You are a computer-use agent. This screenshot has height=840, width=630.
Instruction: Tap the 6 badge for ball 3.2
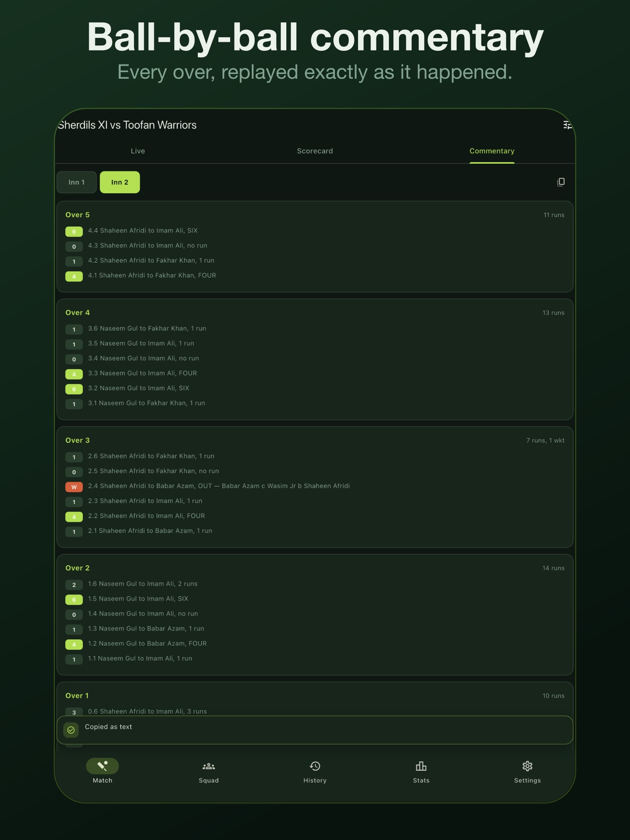point(74,389)
